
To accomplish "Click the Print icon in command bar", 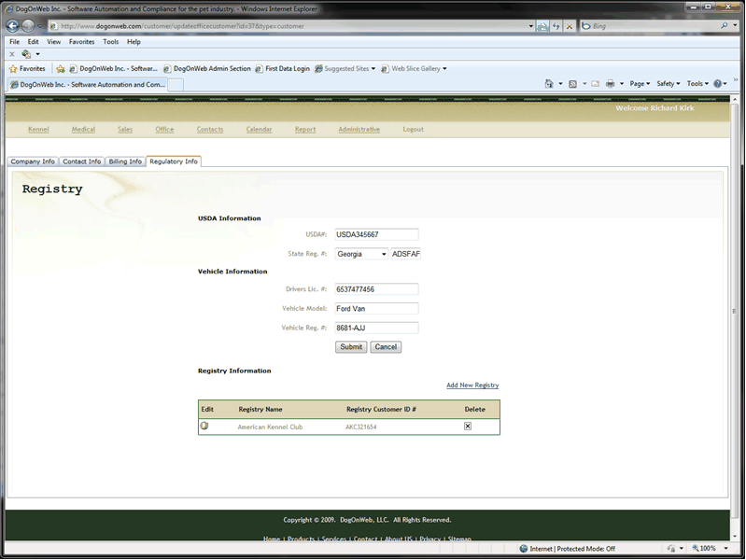I will click(609, 84).
